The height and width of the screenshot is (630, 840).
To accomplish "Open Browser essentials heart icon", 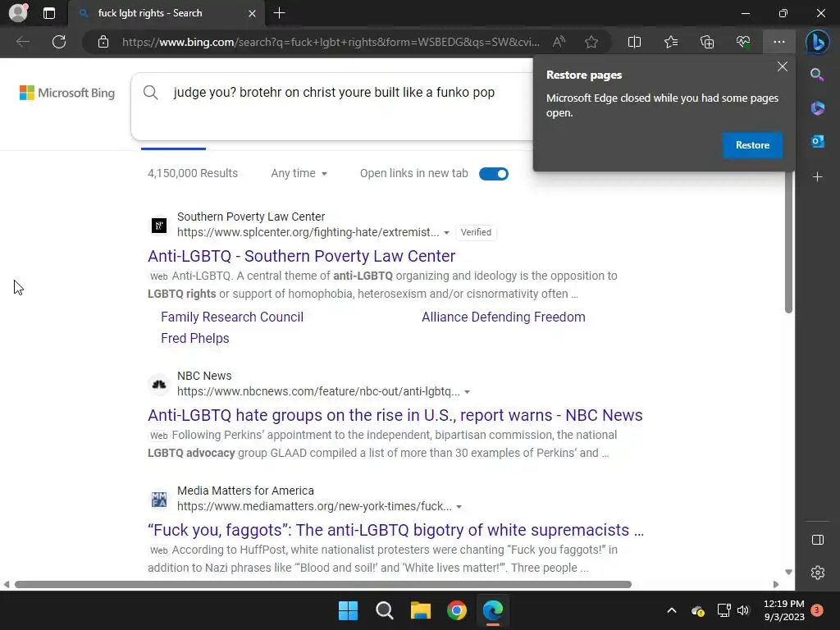I will pyautogui.click(x=743, y=42).
